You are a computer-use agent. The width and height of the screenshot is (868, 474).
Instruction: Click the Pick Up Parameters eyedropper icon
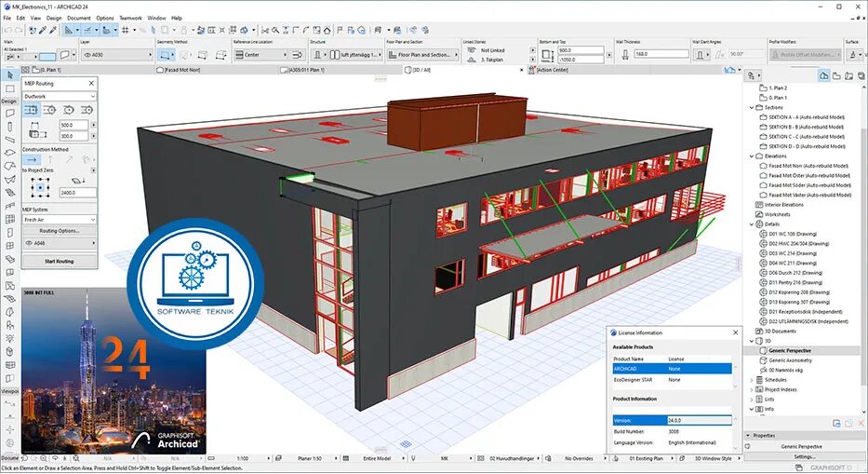pos(42,31)
